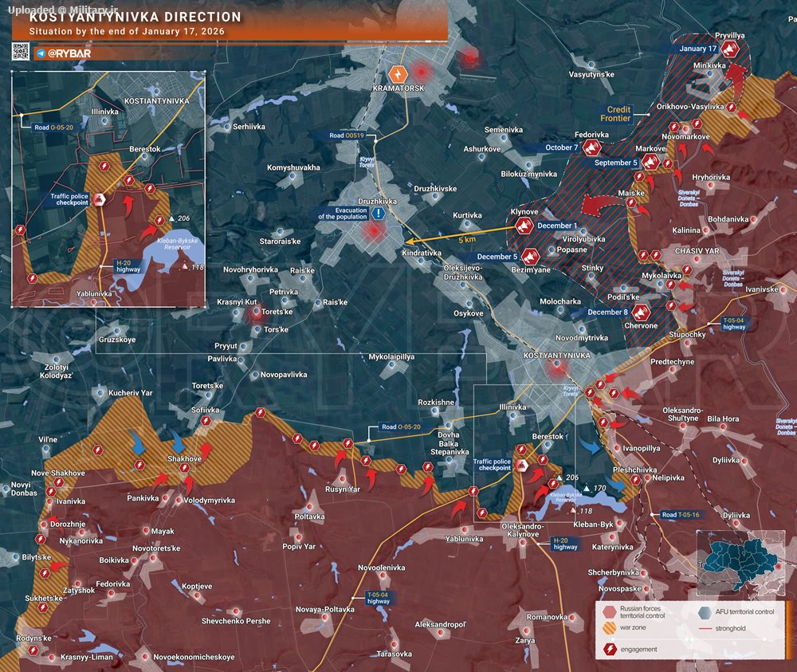Viewport: 797px width, 672px height.
Task: Click the September 5 date label
Action: 615,163
